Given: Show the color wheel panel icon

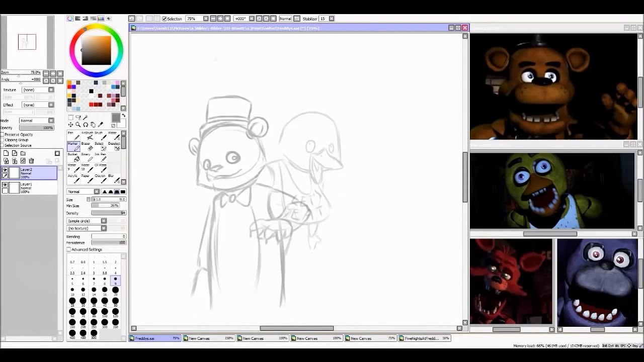Looking at the screenshot, I should (70, 19).
